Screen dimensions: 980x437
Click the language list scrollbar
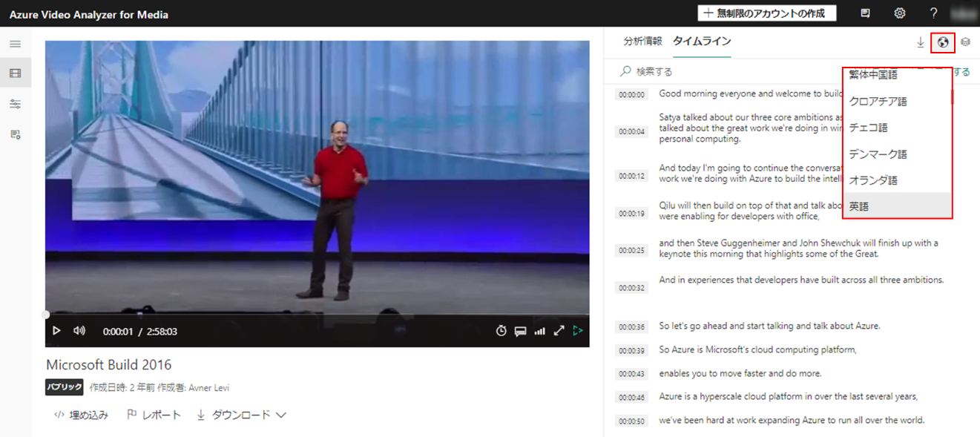pyautogui.click(x=952, y=96)
